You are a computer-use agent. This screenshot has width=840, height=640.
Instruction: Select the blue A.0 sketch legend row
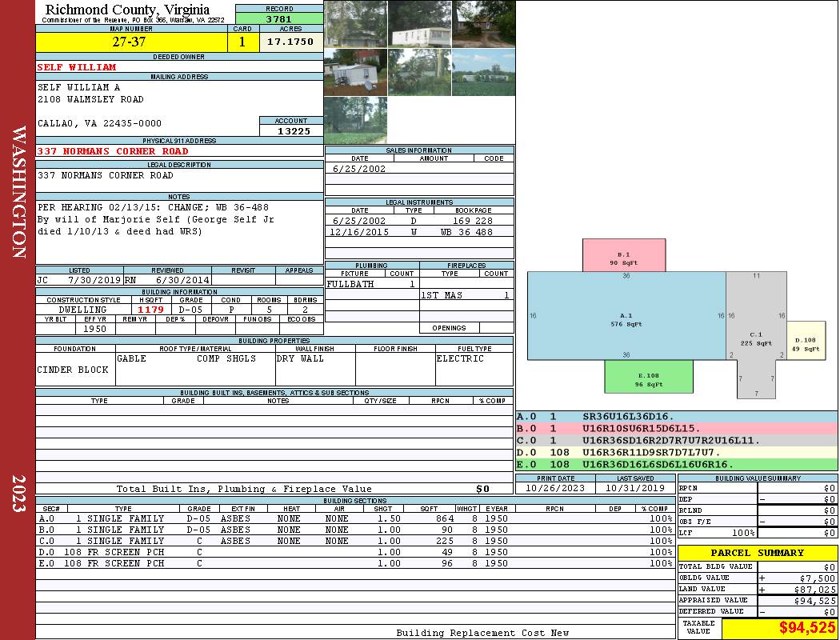[677, 417]
